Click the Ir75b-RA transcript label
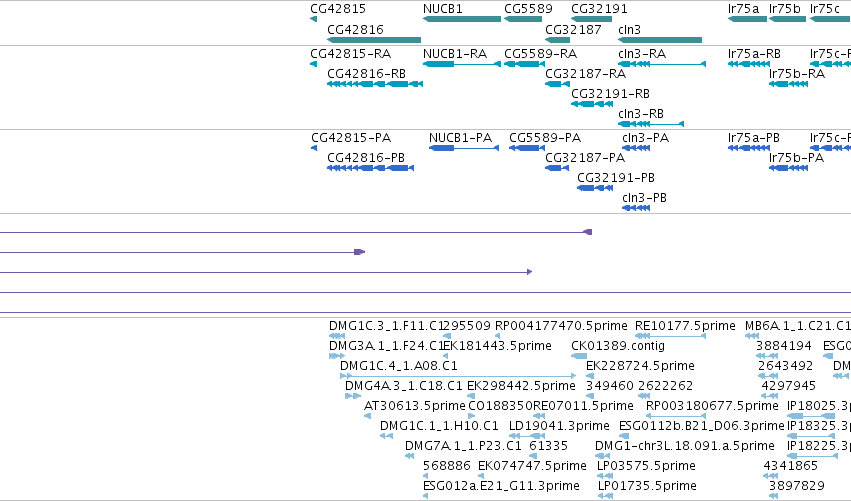Viewport: 851px width, 501px height. pyautogui.click(x=797, y=74)
